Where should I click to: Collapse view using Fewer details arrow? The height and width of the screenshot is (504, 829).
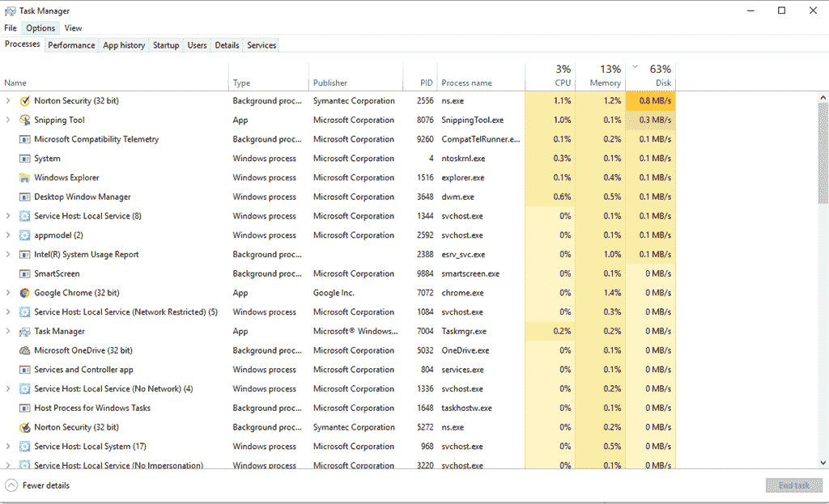pyautogui.click(x=11, y=485)
